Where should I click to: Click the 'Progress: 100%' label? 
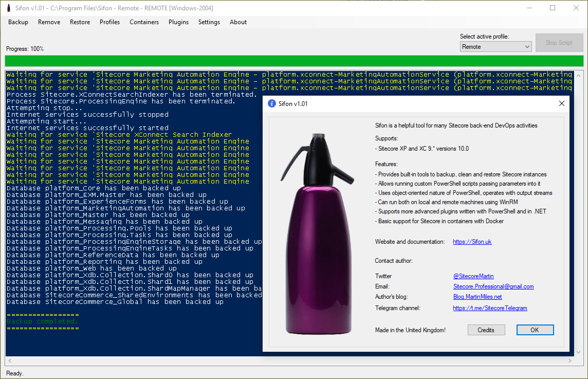tap(25, 49)
